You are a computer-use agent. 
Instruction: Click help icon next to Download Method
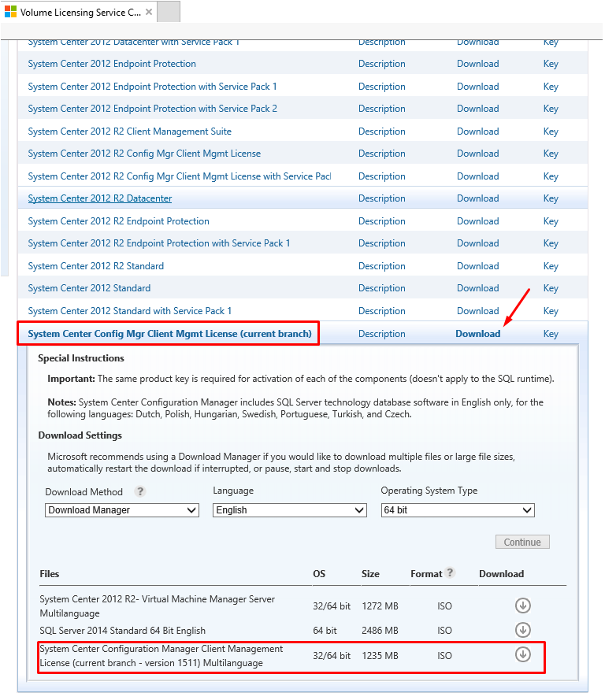(x=140, y=491)
